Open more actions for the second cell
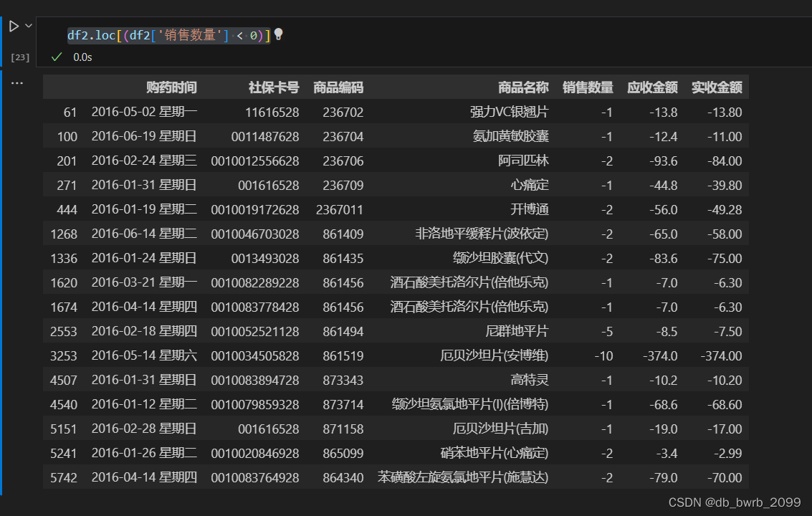 [18, 82]
